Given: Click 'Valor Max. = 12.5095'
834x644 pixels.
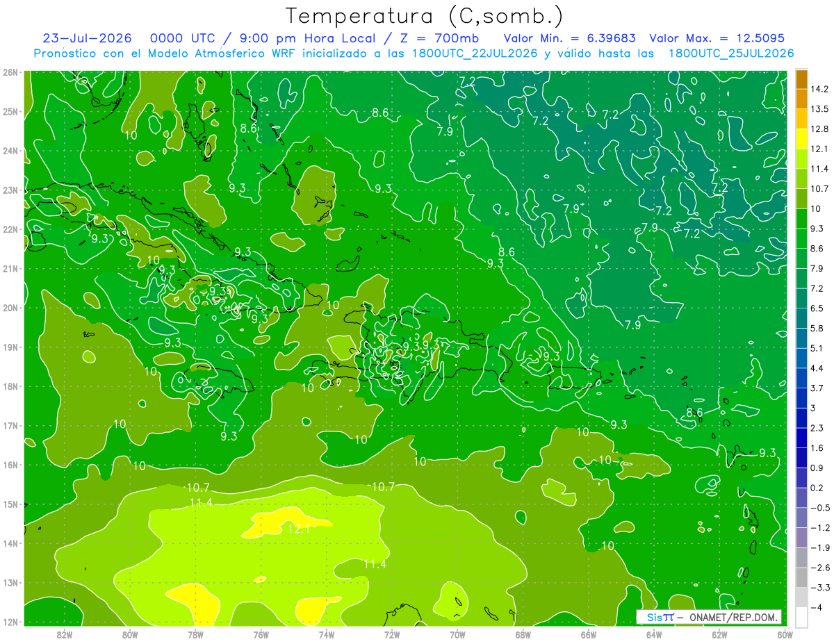Looking at the screenshot, I should 717,38.
